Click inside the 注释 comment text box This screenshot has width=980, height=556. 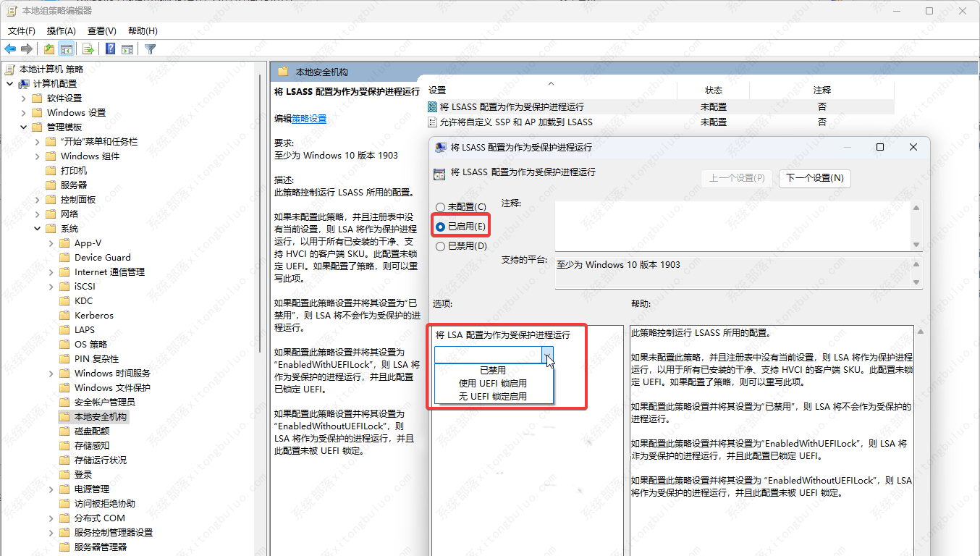point(731,224)
